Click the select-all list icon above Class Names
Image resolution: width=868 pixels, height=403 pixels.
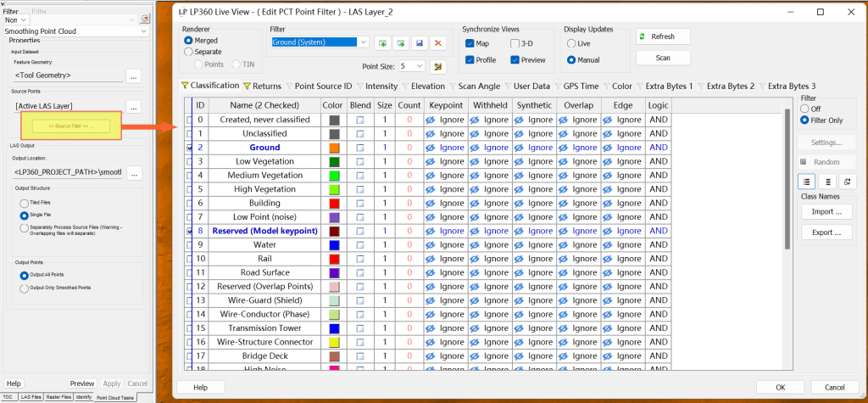coord(806,181)
